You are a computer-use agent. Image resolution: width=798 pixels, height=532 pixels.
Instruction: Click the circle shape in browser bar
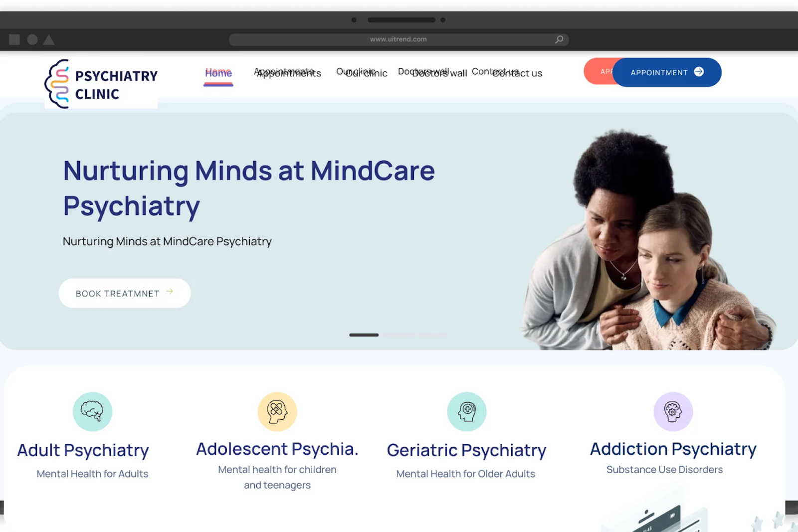[32, 40]
